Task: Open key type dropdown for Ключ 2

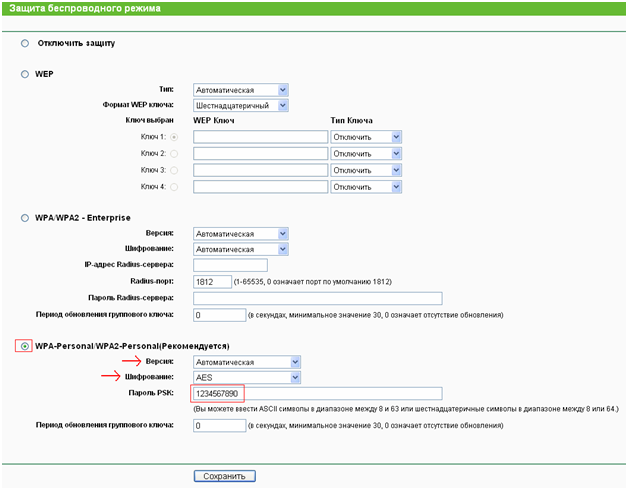Action: click(366, 153)
